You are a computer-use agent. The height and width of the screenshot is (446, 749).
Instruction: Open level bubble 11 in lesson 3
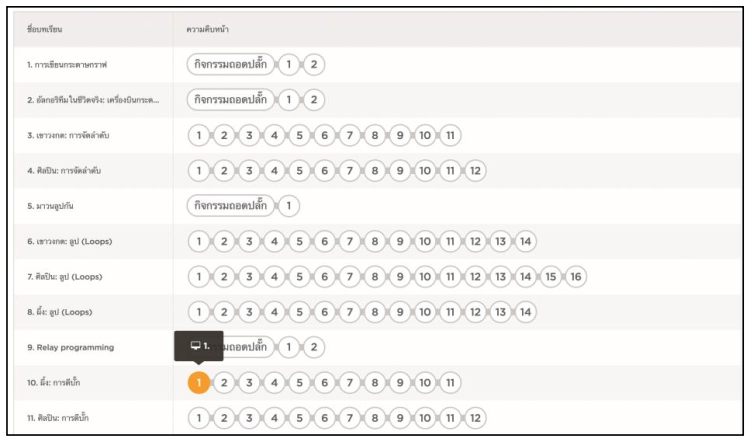click(x=450, y=135)
